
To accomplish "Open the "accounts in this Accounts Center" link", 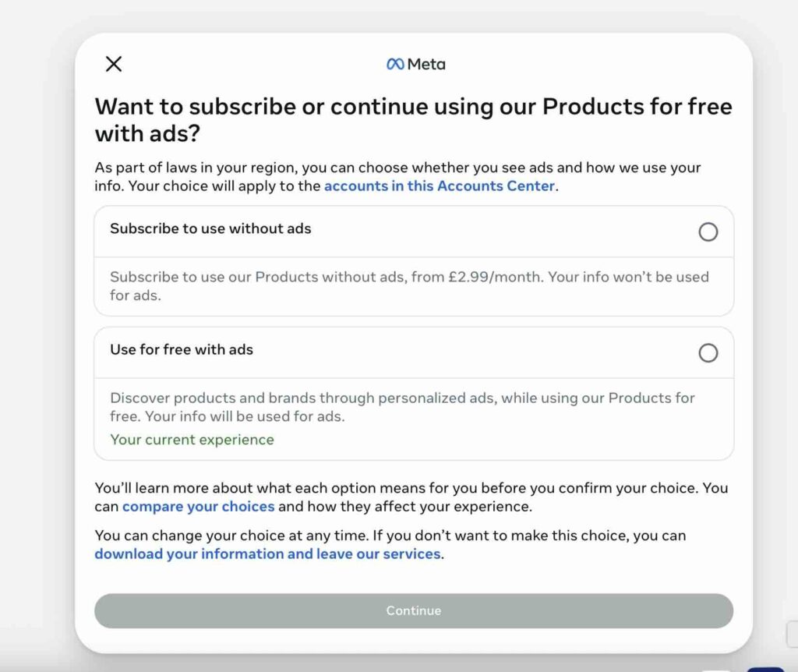I will 438,186.
